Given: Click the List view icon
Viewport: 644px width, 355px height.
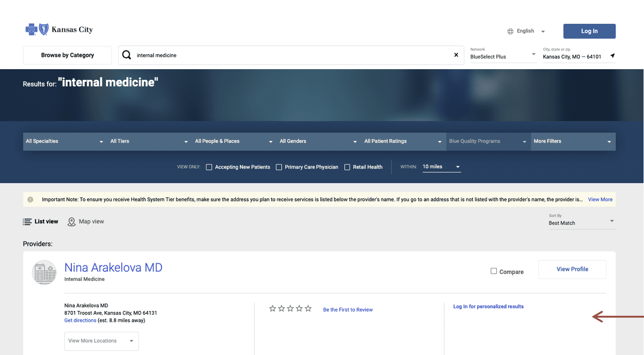Looking at the screenshot, I should pos(28,222).
